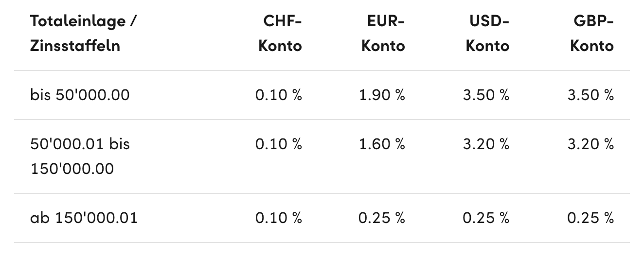Click CHF rate 0.10 % for bis 50'000.00
644x257 pixels.
pos(279,95)
